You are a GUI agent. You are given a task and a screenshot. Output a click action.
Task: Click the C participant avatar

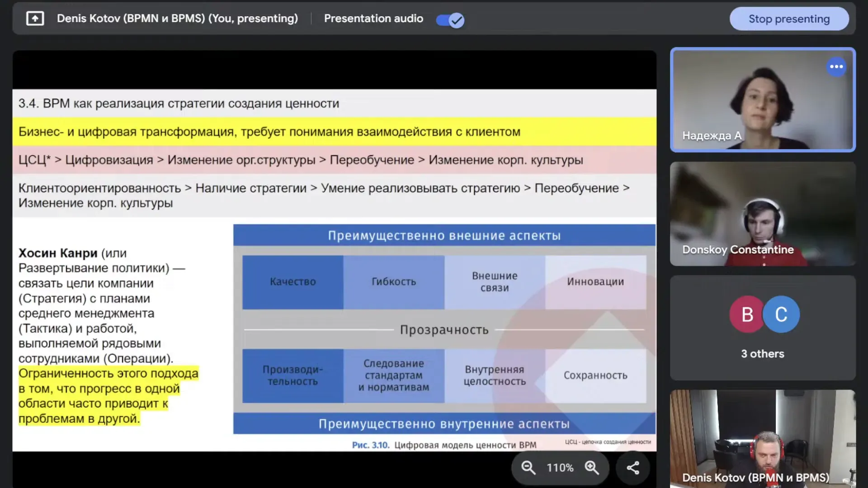pos(781,314)
